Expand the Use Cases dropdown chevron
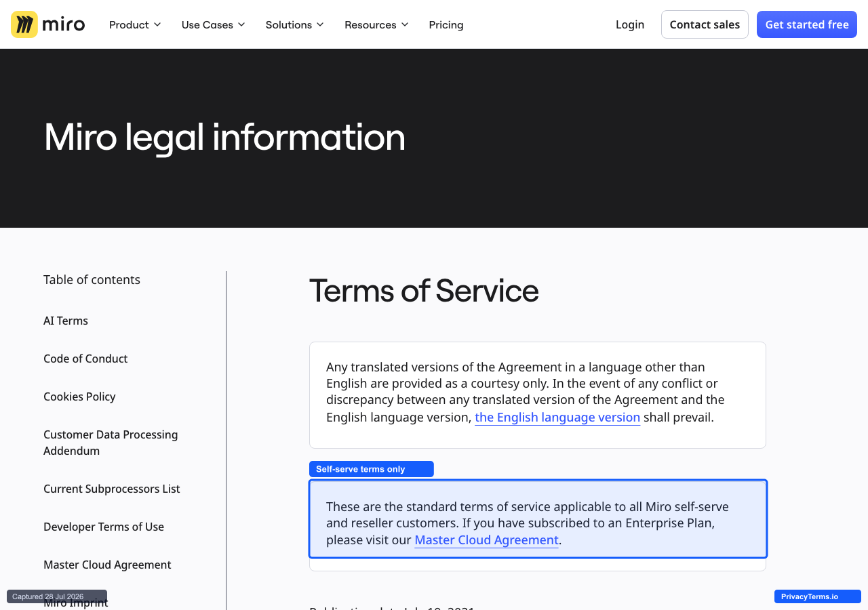The width and height of the screenshot is (868, 610). coord(241,24)
